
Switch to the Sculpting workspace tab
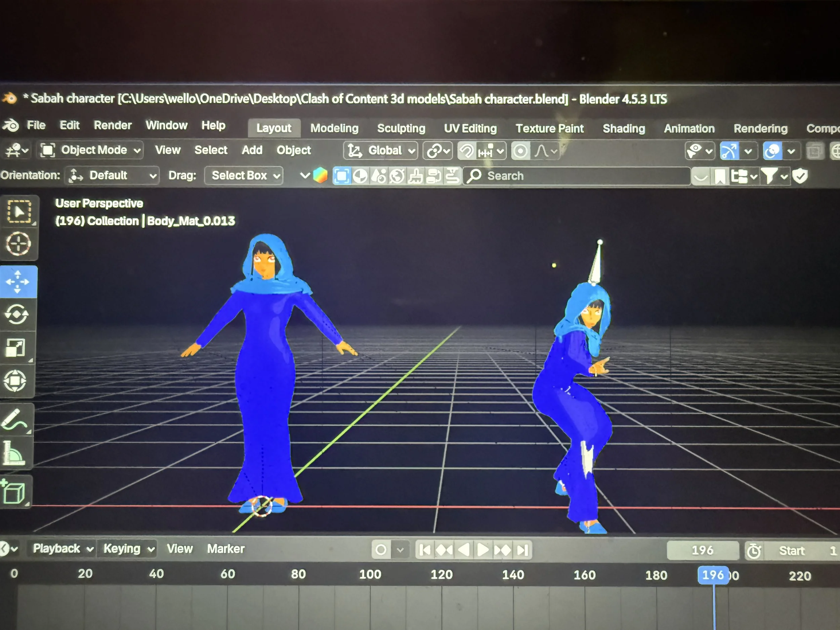click(401, 128)
